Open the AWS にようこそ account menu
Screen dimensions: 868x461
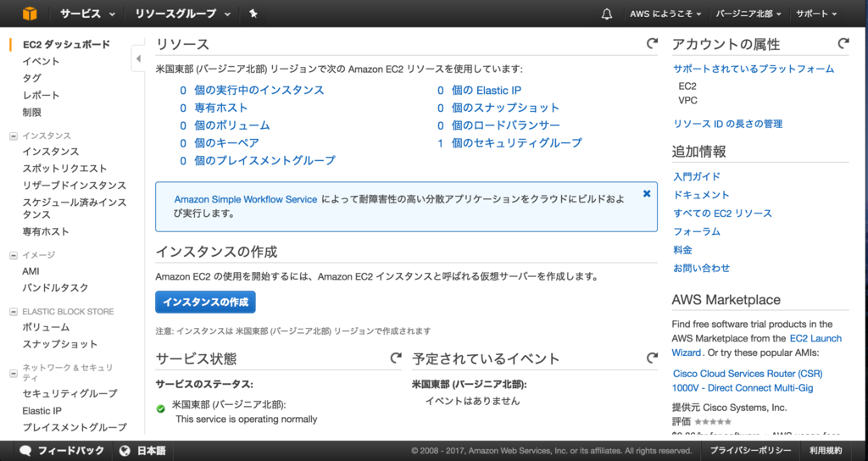click(x=665, y=14)
